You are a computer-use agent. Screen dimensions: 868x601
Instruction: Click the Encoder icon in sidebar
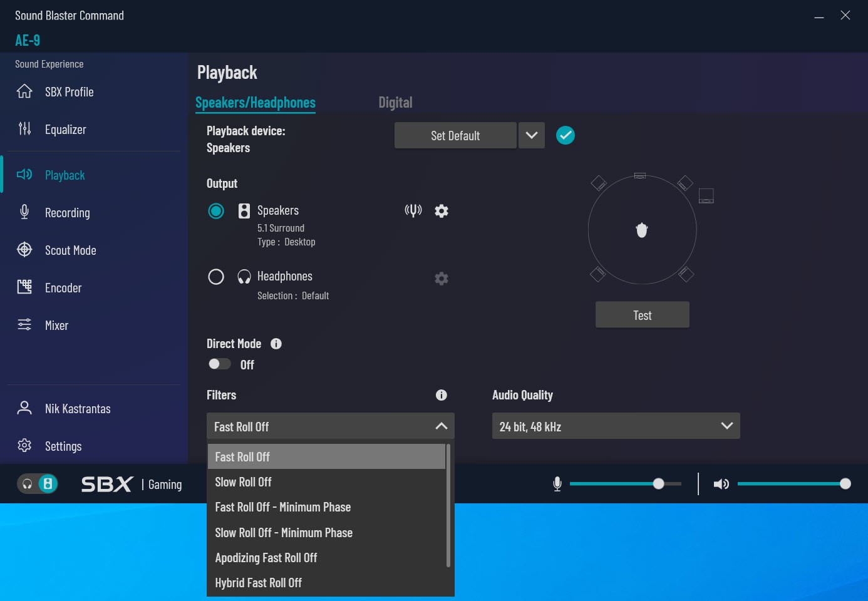click(24, 287)
